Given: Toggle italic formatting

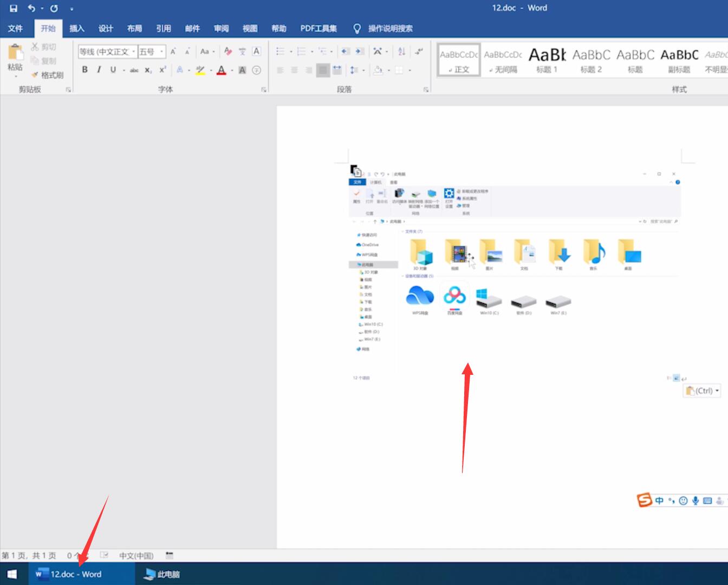Looking at the screenshot, I should (99, 70).
